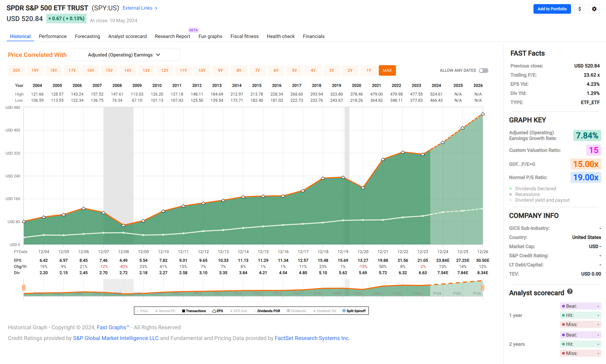Image resolution: width=606 pixels, height=364 pixels.
Task: Click the -40% Chg/Yr value
Action: (x=123, y=267)
